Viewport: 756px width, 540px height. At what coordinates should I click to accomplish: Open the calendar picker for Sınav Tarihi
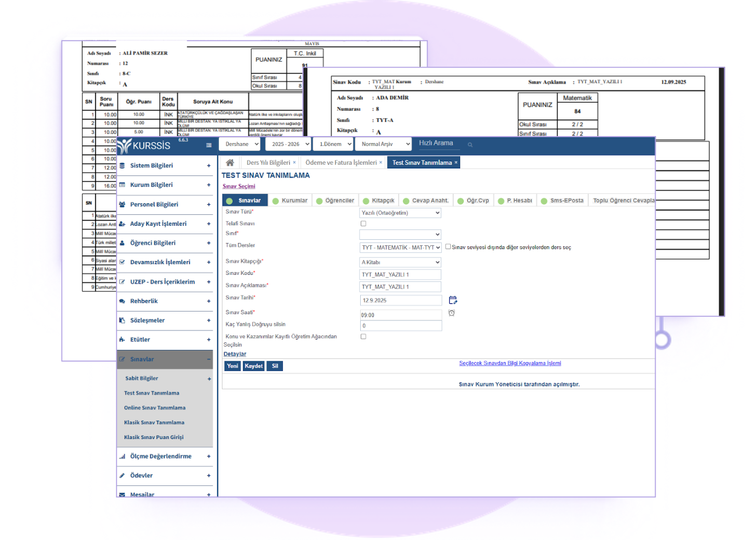tap(453, 300)
